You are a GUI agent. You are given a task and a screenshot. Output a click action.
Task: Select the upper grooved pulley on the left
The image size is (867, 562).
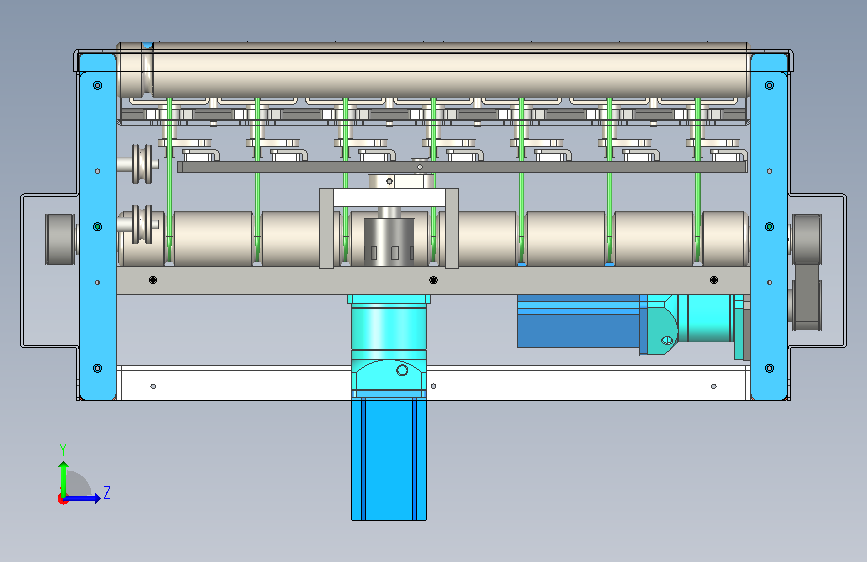(142, 164)
